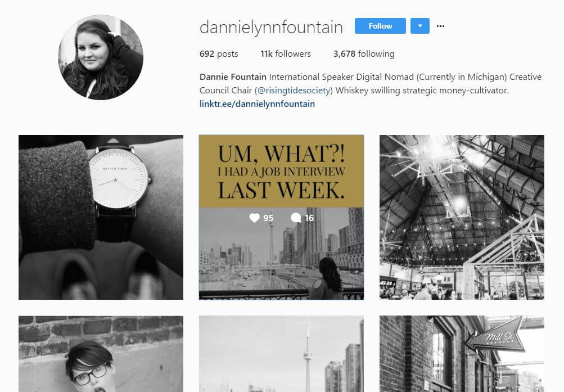The width and height of the screenshot is (564, 392).
Task: View the 11k followers list
Action: pos(286,54)
